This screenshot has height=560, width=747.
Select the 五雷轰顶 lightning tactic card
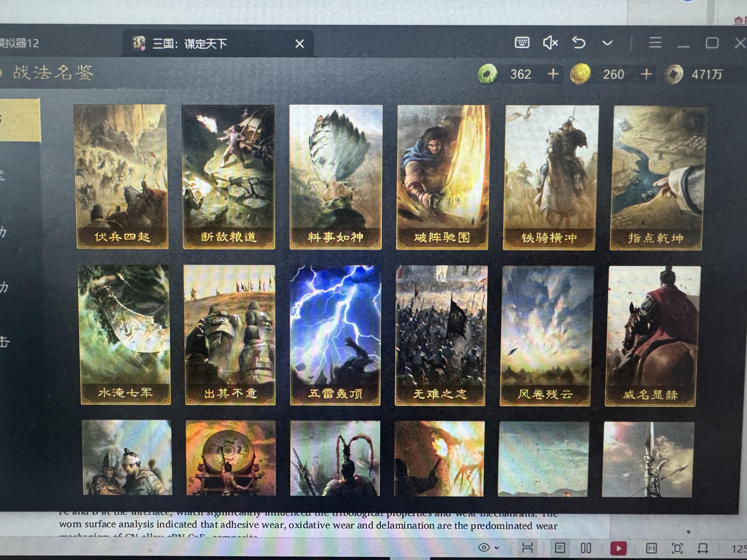pos(335,335)
